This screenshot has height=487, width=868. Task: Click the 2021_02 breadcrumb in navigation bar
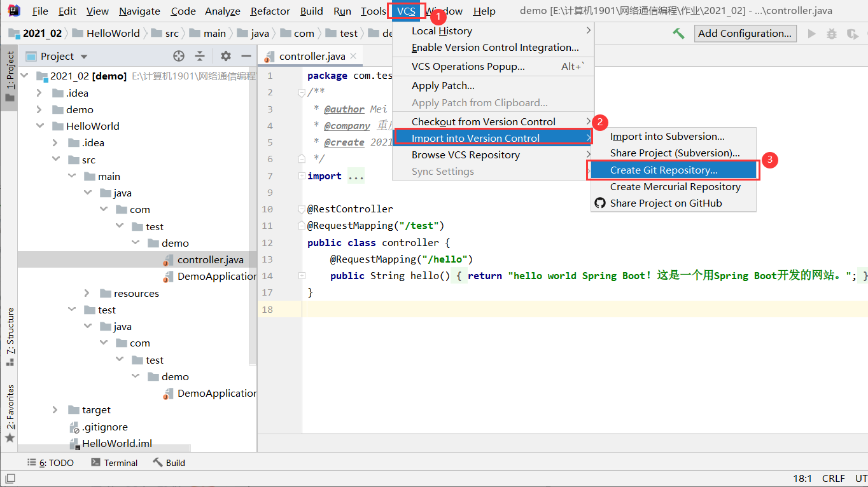point(36,33)
